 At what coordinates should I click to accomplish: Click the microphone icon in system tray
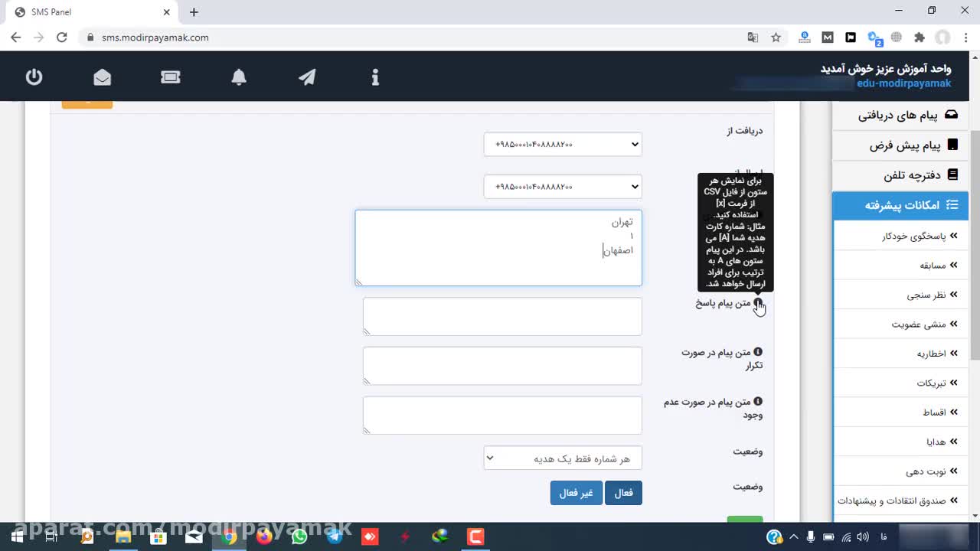[x=811, y=536]
